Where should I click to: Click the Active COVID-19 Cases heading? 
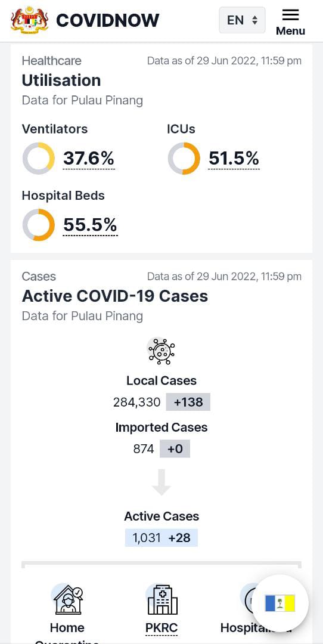pyautogui.click(x=115, y=296)
